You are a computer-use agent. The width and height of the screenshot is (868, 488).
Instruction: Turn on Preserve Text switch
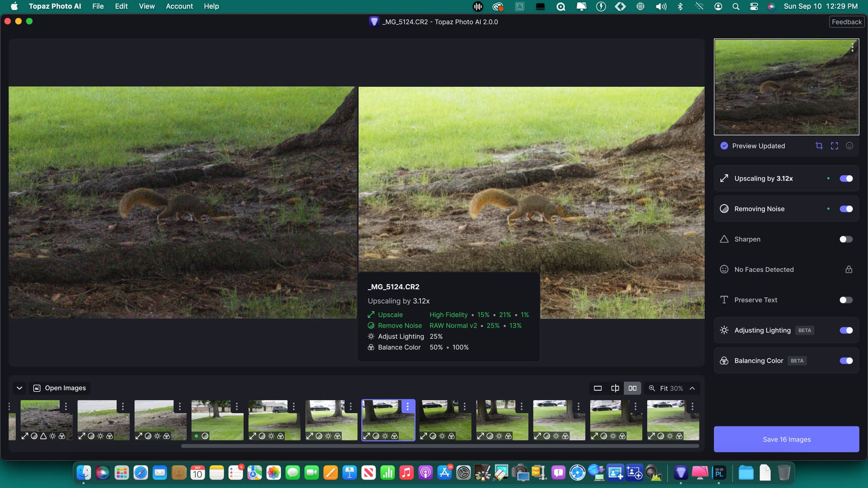point(846,300)
